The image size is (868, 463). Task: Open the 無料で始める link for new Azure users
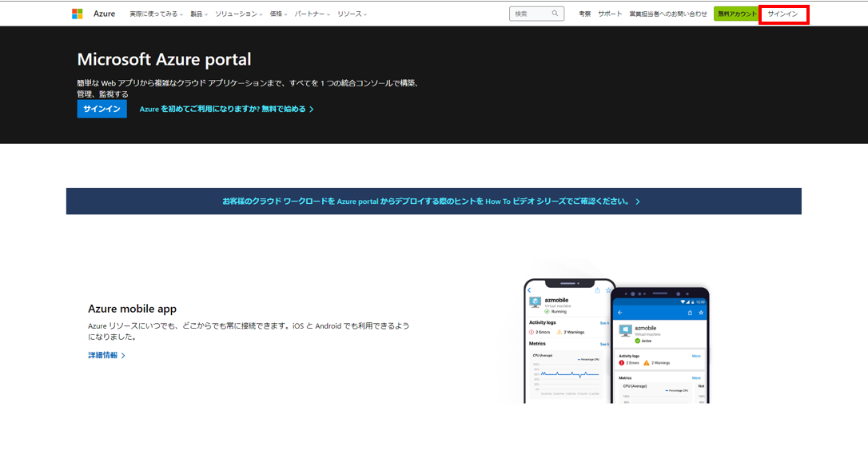[226, 109]
